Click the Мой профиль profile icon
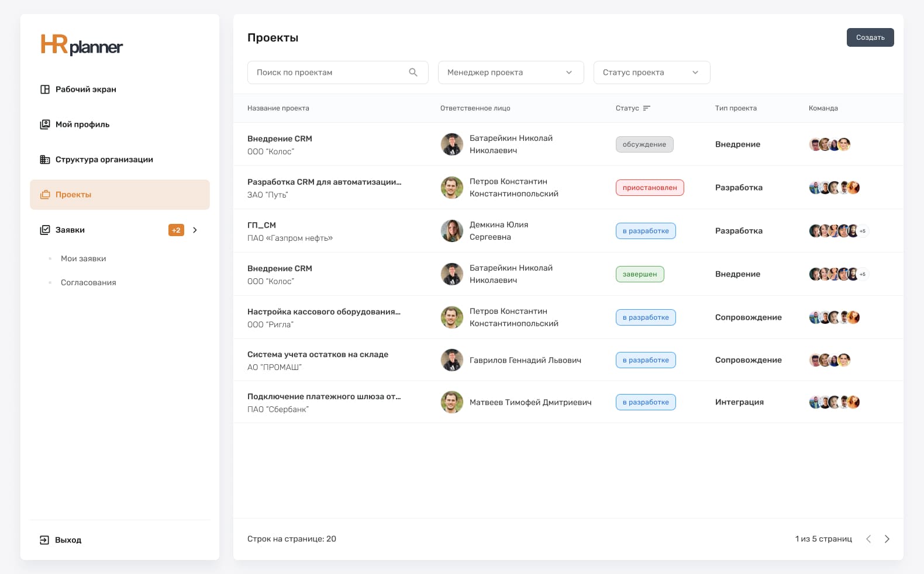Image resolution: width=924 pixels, height=574 pixels. point(45,125)
